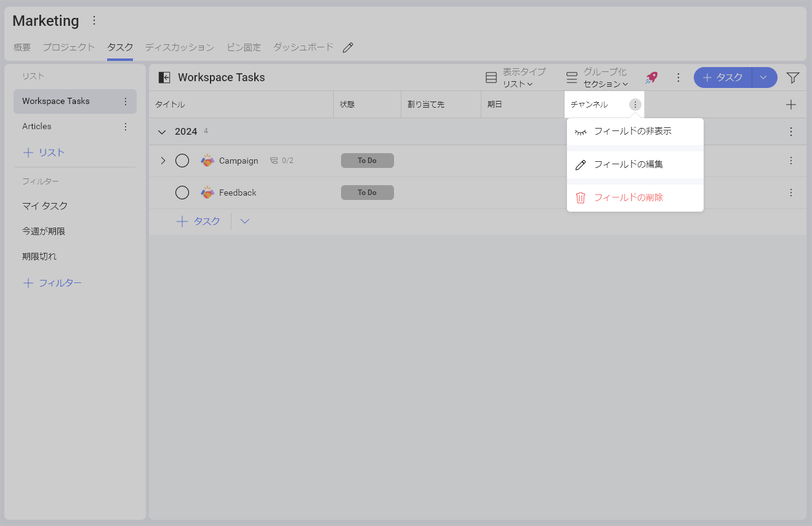Click the pencil icon to edit tabs

[348, 47]
